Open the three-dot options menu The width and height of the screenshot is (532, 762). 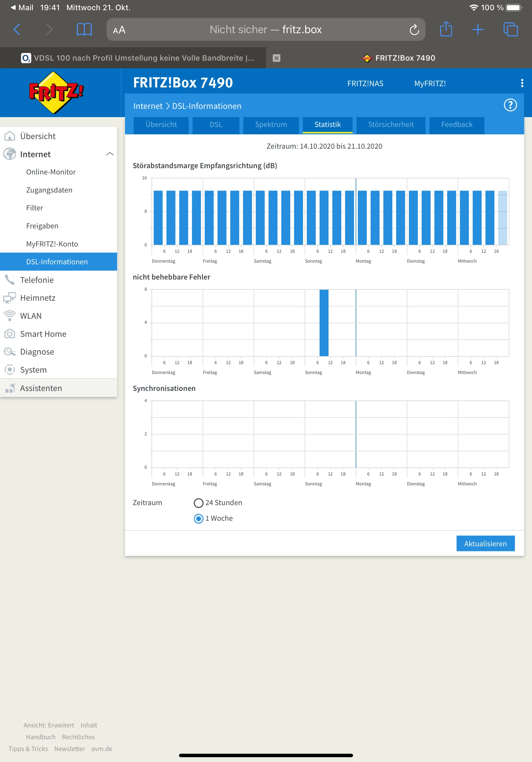click(x=522, y=83)
